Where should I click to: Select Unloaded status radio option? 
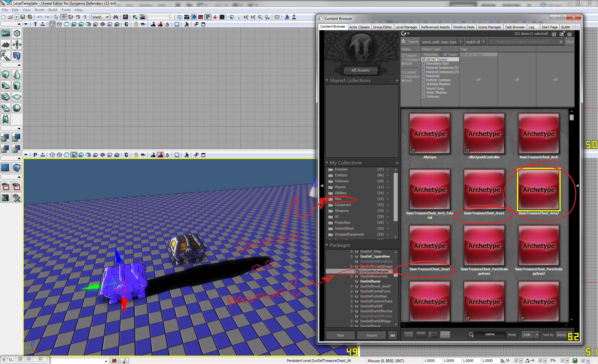coord(411,77)
